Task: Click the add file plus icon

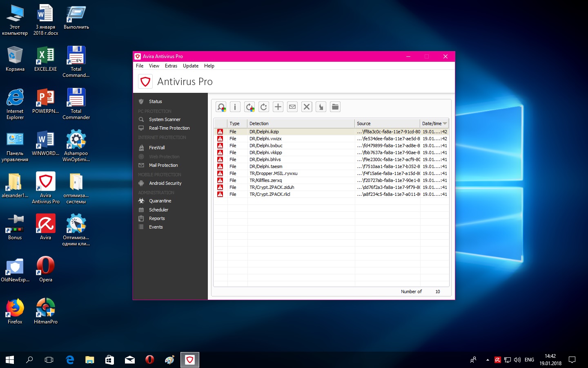Action: click(278, 107)
